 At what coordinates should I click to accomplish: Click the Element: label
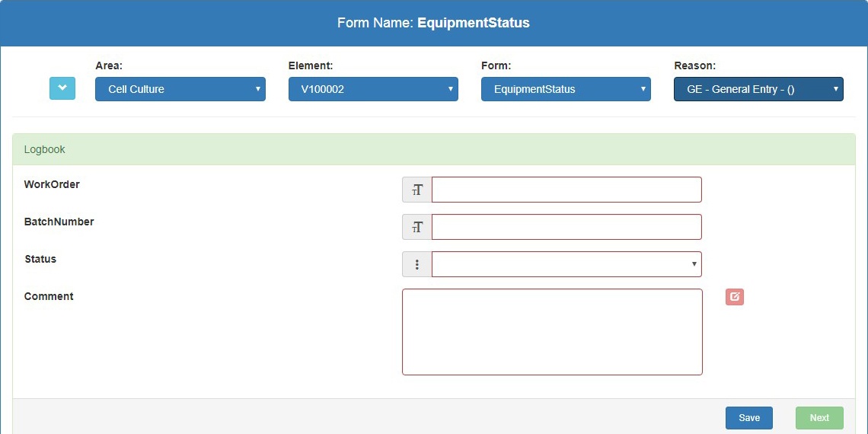311,65
